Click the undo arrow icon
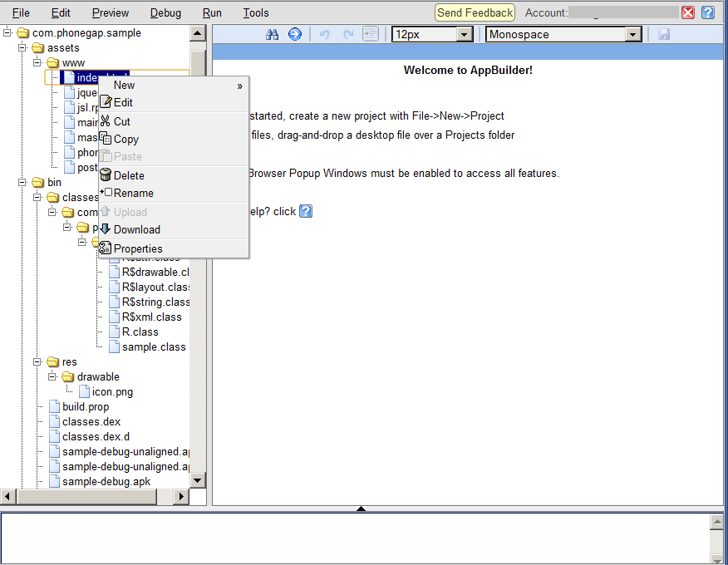This screenshot has height=565, width=728. point(325,34)
